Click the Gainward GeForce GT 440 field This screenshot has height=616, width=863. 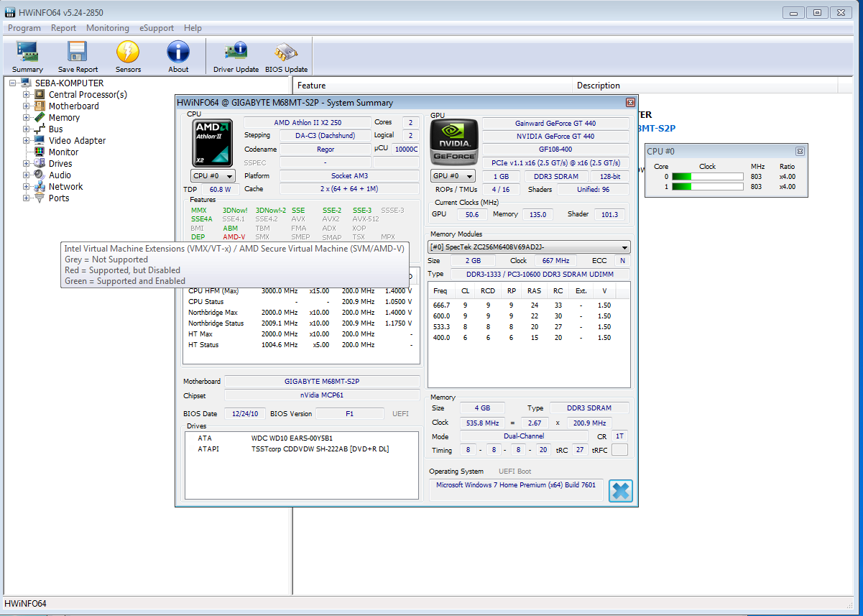pos(555,124)
